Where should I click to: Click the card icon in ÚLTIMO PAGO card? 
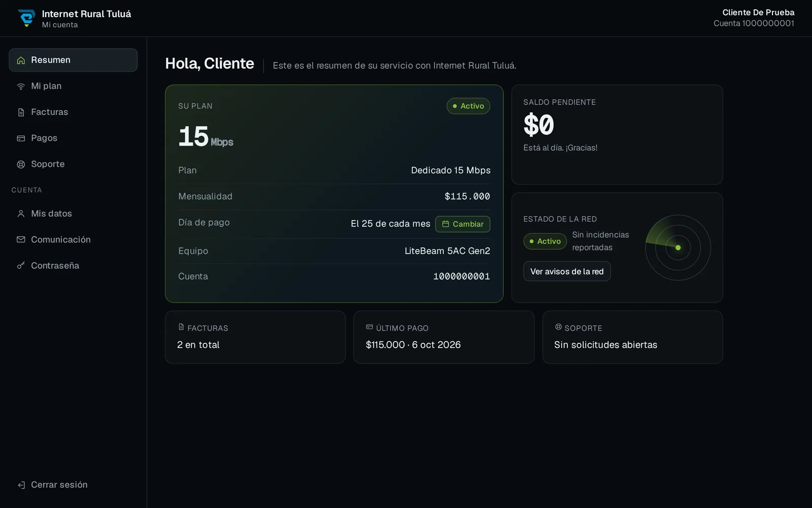(x=369, y=327)
